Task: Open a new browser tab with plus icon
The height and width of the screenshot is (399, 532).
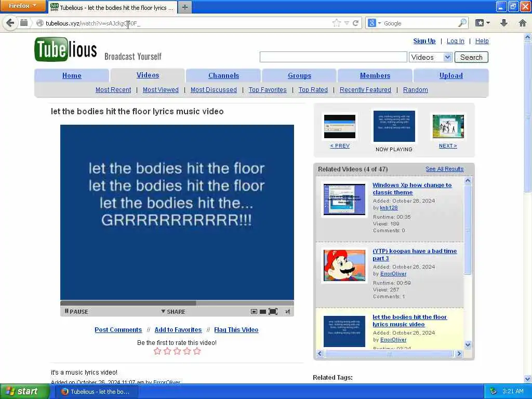Action: pyautogui.click(x=184, y=7)
